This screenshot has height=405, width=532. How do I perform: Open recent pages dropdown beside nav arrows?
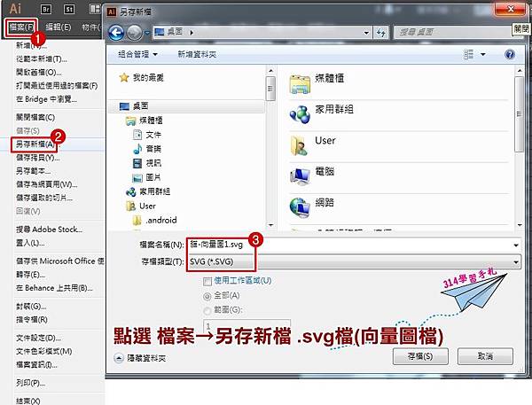147,34
